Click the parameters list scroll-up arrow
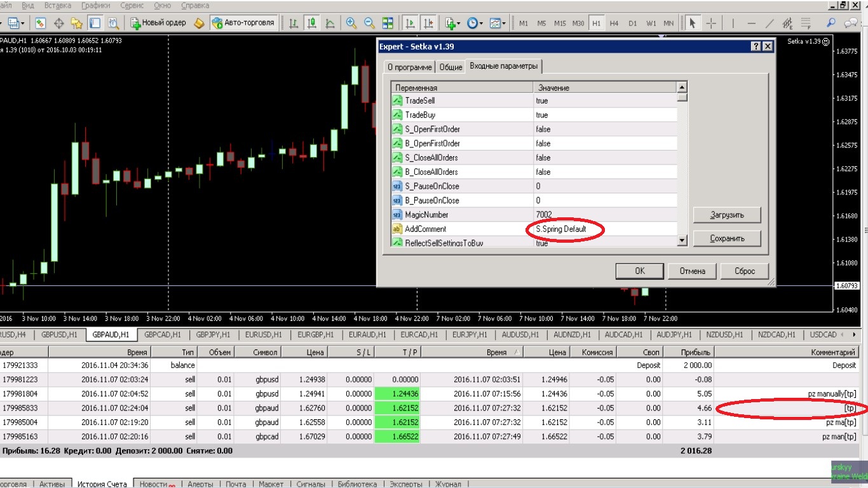Viewport: 868px width, 488px height. 682,87
